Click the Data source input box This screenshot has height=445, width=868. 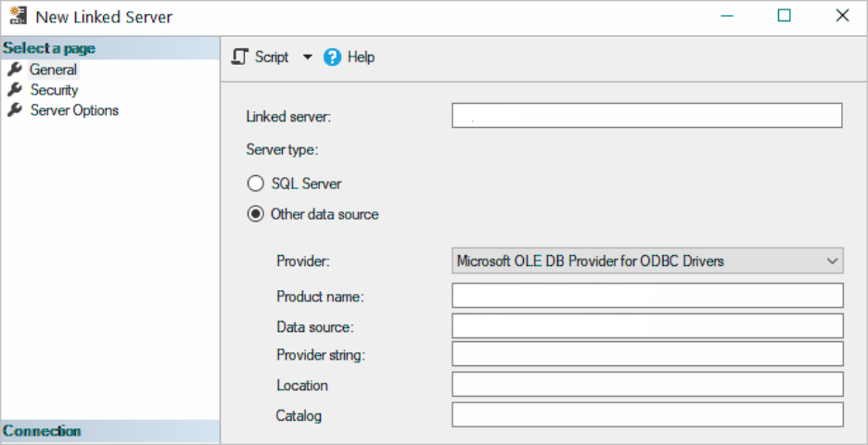point(646,325)
